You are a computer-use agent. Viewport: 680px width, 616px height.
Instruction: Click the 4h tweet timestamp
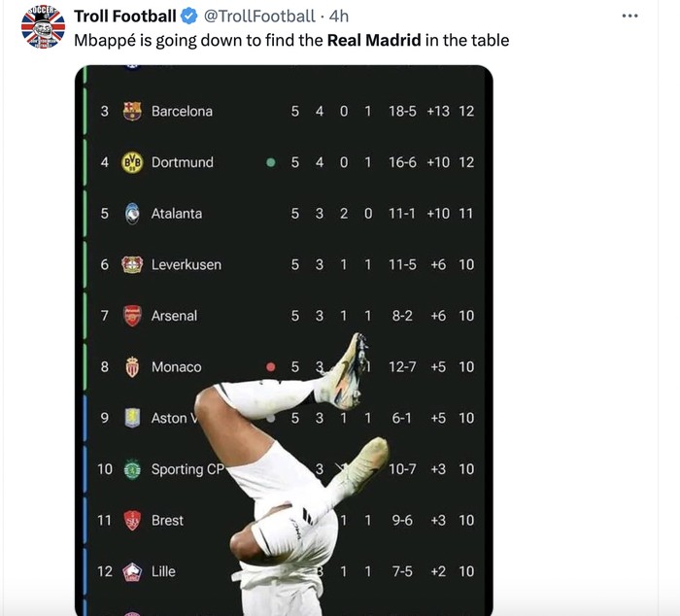(339, 17)
